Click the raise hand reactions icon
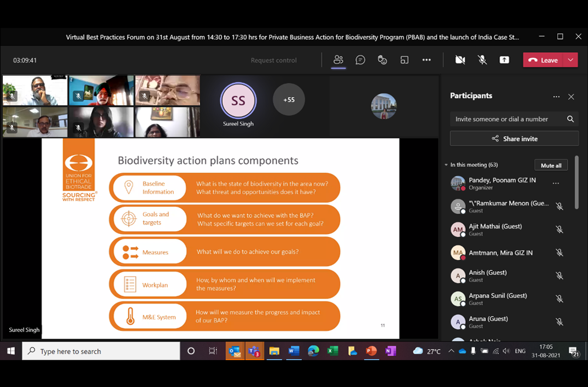Viewport: 588px width, 387px height. pyautogui.click(x=382, y=60)
